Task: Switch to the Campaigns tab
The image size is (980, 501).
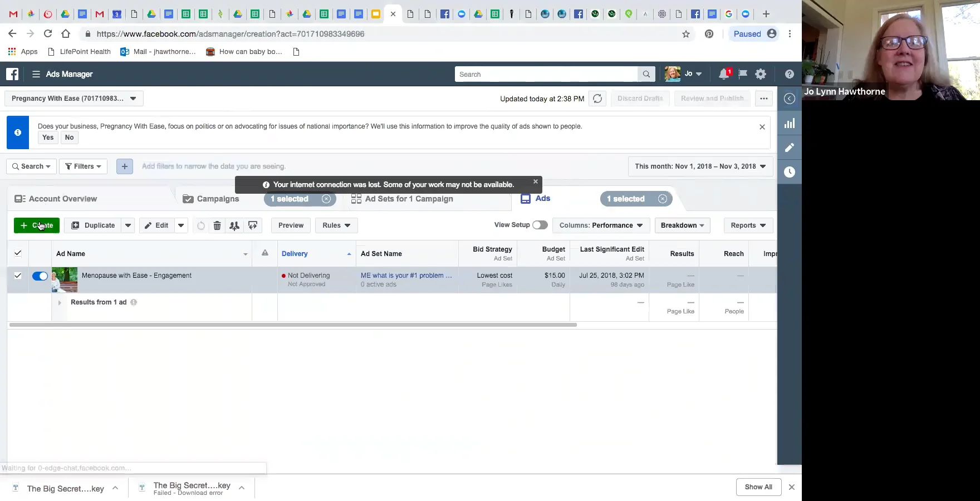Action: pyautogui.click(x=217, y=199)
